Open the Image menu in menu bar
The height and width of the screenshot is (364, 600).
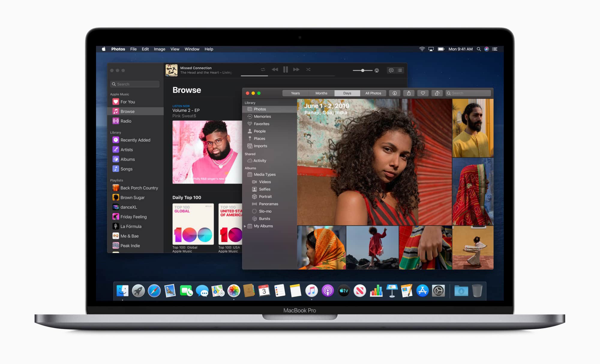pyautogui.click(x=159, y=49)
